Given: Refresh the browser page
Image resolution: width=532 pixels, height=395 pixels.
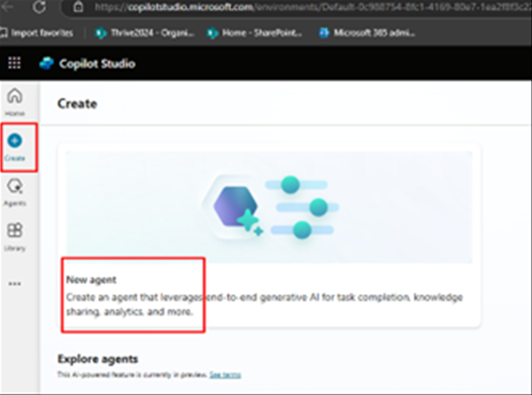Looking at the screenshot, I should point(39,7).
